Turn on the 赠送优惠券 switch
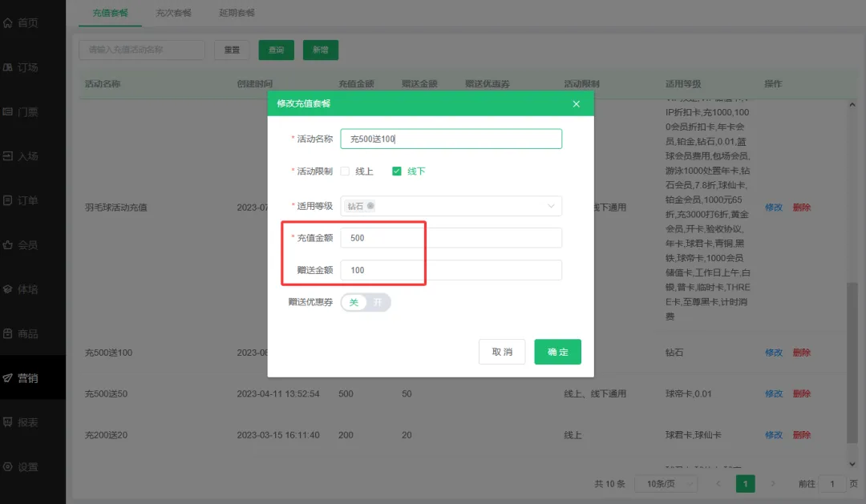The width and height of the screenshot is (866, 504). tap(377, 302)
